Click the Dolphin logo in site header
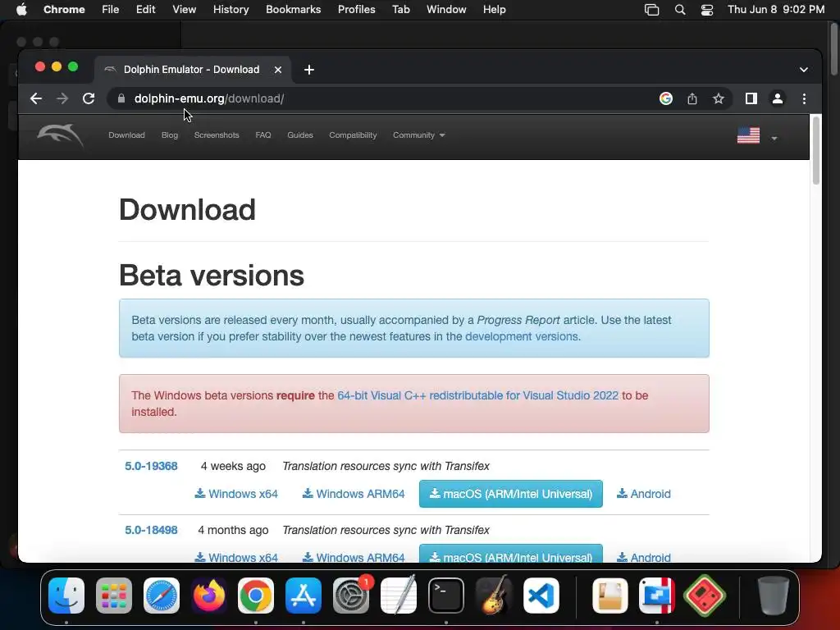Screen dimensions: 840x630 pos(60,135)
